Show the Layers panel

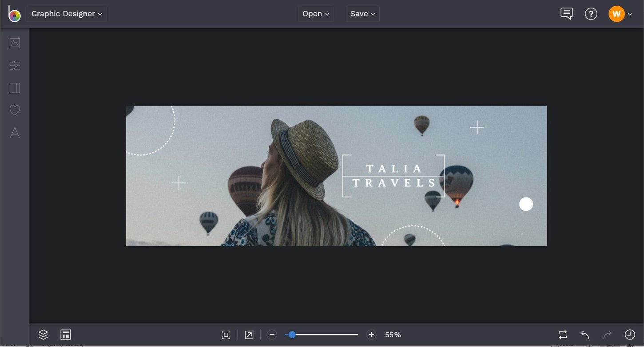point(43,335)
